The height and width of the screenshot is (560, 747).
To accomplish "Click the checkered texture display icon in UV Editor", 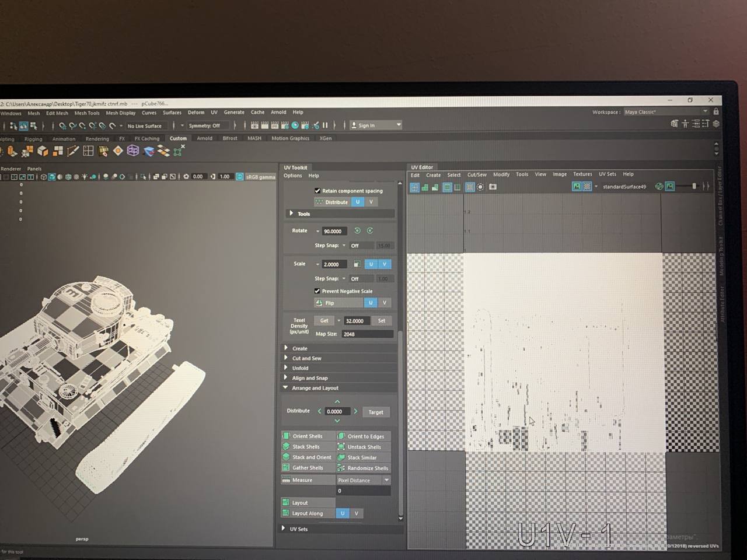I will pyautogui.click(x=587, y=187).
